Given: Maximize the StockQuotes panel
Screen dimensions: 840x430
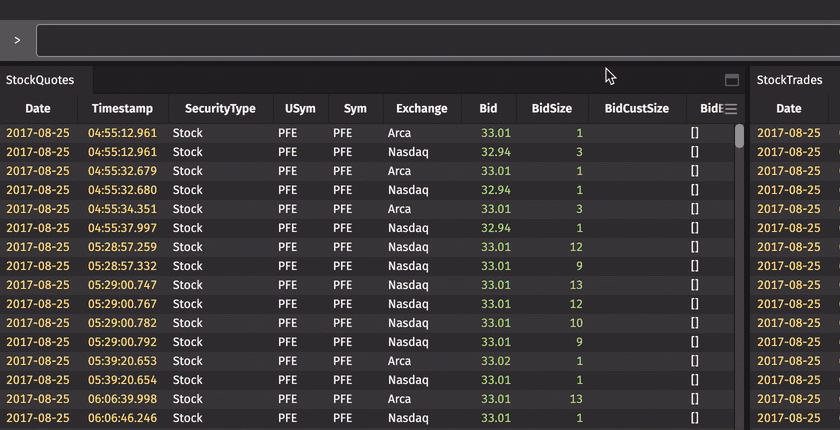Looking at the screenshot, I should coord(731,80).
